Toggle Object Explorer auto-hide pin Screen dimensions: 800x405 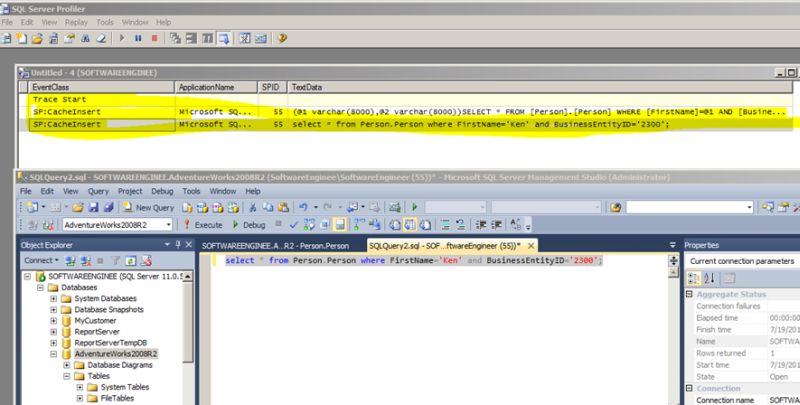coord(178,245)
